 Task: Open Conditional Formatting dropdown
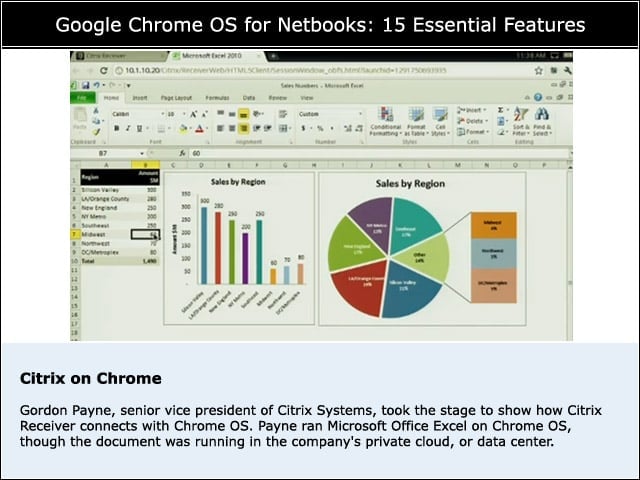pyautogui.click(x=385, y=121)
